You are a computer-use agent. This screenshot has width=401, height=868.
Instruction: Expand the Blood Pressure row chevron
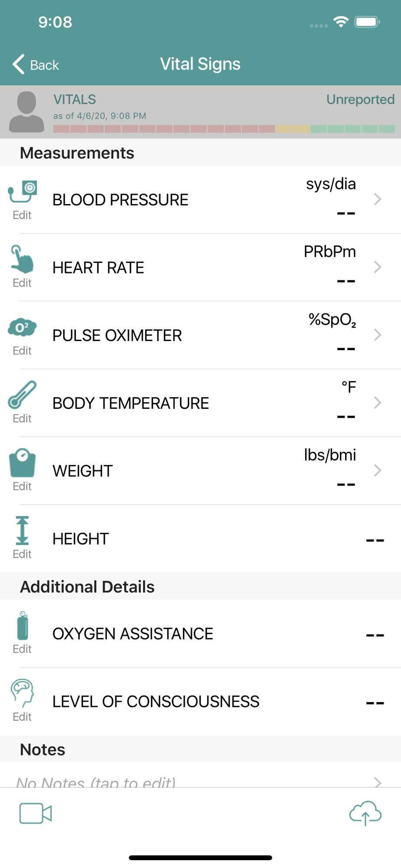tap(378, 199)
